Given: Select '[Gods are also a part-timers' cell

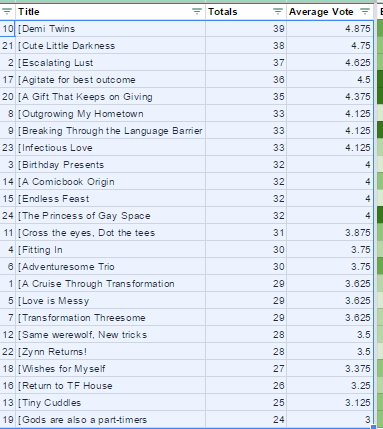Looking at the screenshot, I should click(x=111, y=420).
